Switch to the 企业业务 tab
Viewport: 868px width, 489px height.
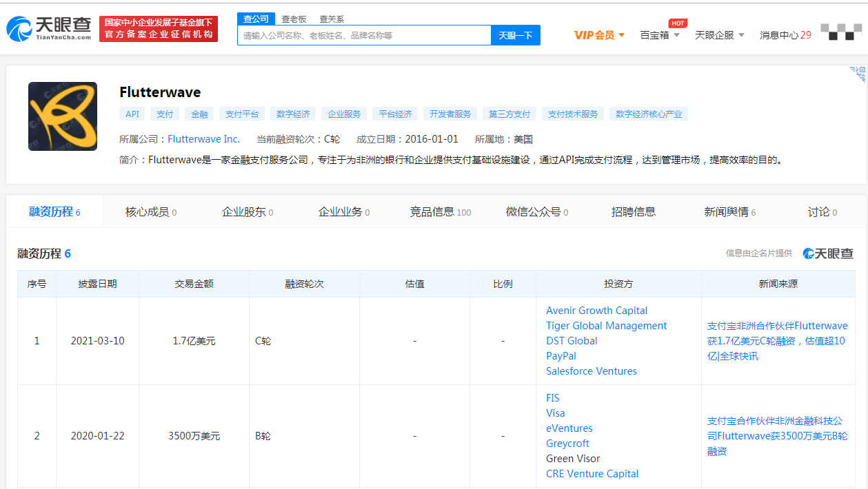[344, 212]
